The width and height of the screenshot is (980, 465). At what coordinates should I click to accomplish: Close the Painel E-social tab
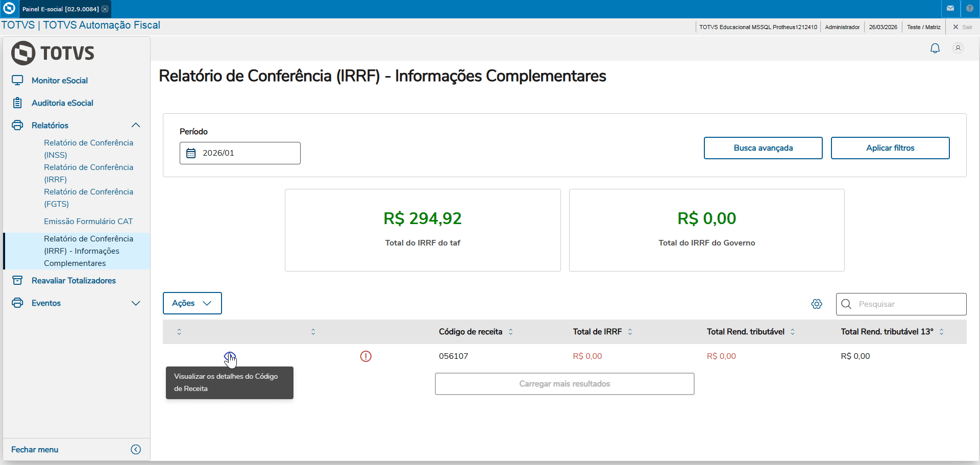(x=105, y=9)
